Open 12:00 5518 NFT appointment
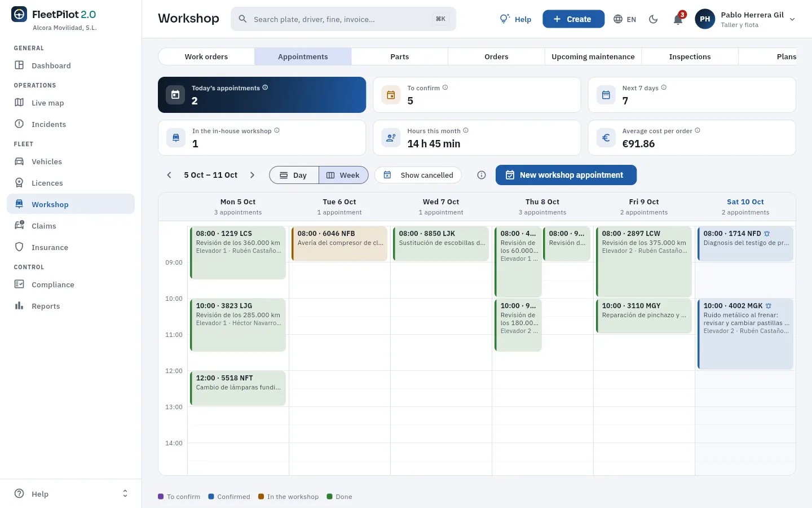 click(238, 388)
